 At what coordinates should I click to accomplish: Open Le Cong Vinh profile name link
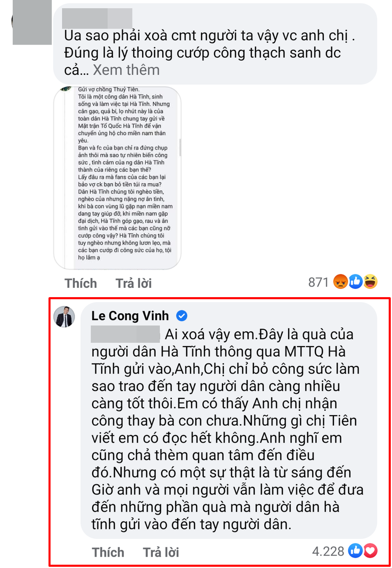[x=130, y=316]
